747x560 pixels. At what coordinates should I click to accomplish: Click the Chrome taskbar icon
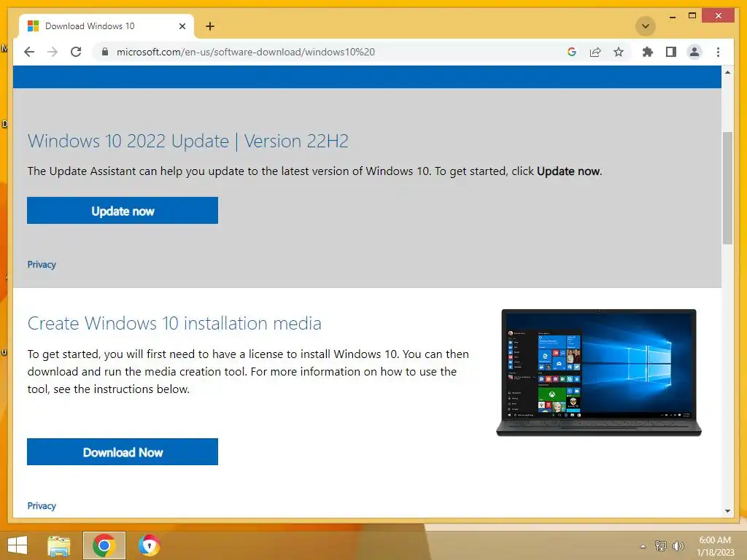[x=104, y=545]
